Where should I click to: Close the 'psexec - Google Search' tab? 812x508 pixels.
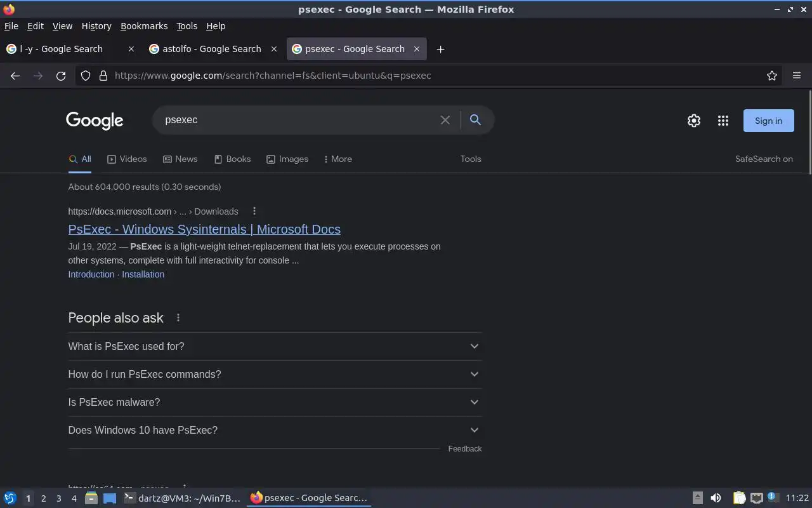pos(417,49)
